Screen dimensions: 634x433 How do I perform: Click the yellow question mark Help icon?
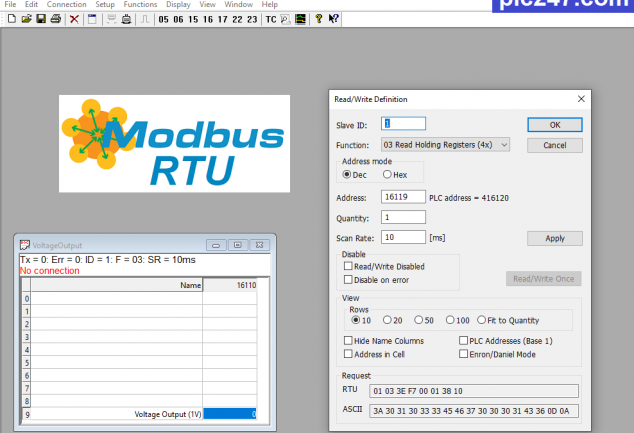pos(319,19)
